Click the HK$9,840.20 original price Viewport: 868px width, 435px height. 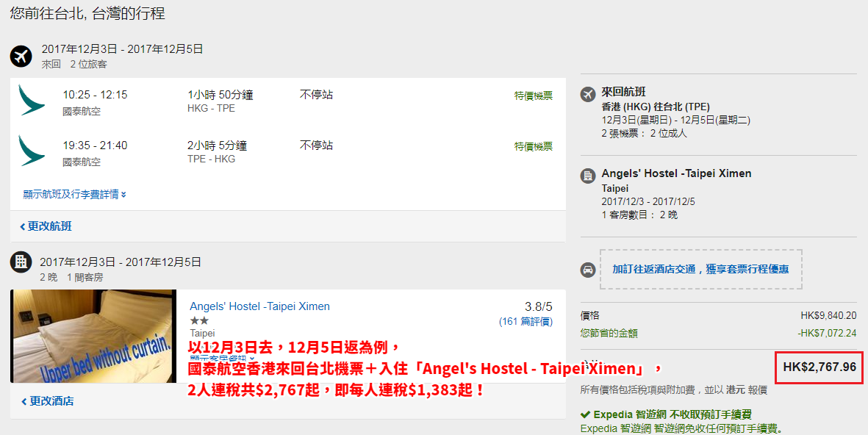click(829, 315)
